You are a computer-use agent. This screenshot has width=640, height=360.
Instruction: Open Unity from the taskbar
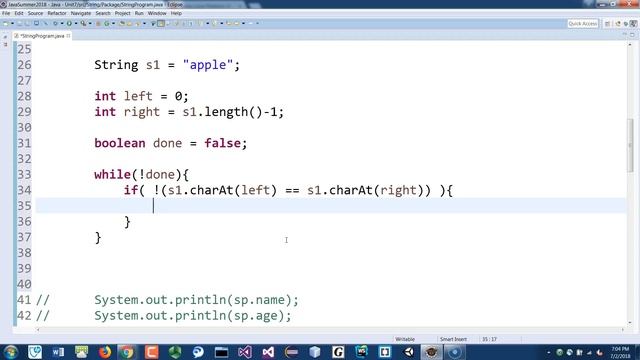408,352
